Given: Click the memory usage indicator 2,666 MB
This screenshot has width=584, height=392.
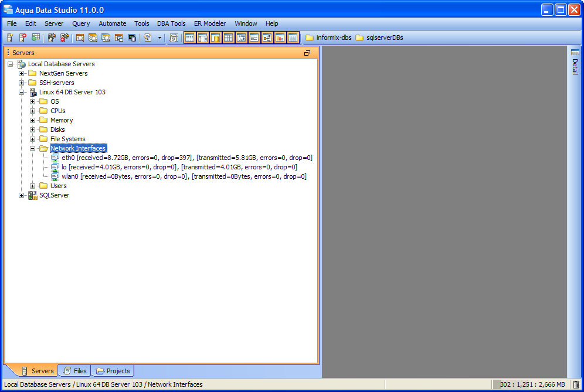Looking at the screenshot, I should [x=532, y=384].
